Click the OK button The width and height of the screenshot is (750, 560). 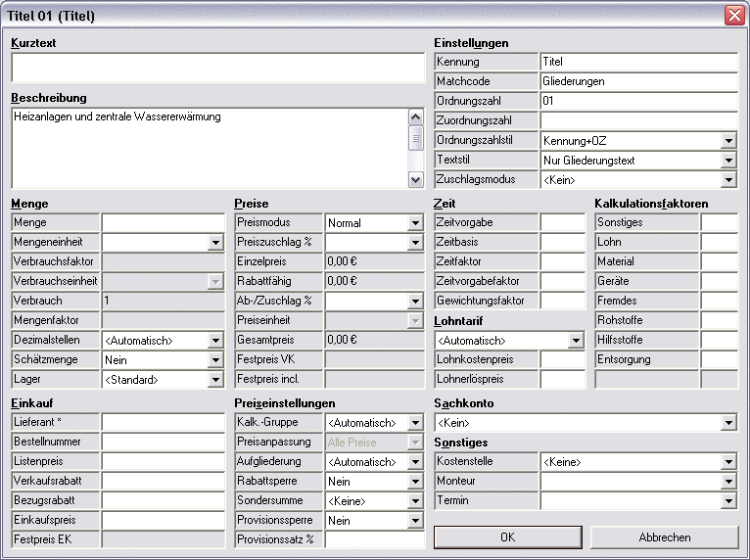[x=508, y=537]
